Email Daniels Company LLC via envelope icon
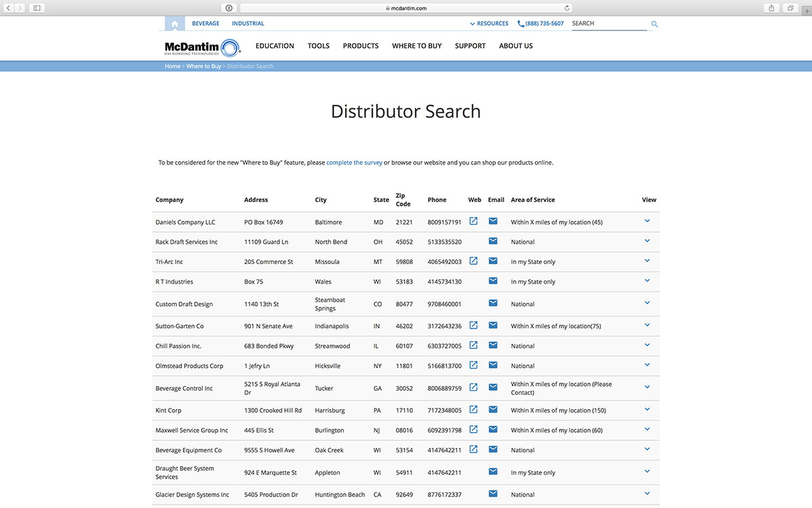This screenshot has width=812, height=508. pyautogui.click(x=493, y=221)
